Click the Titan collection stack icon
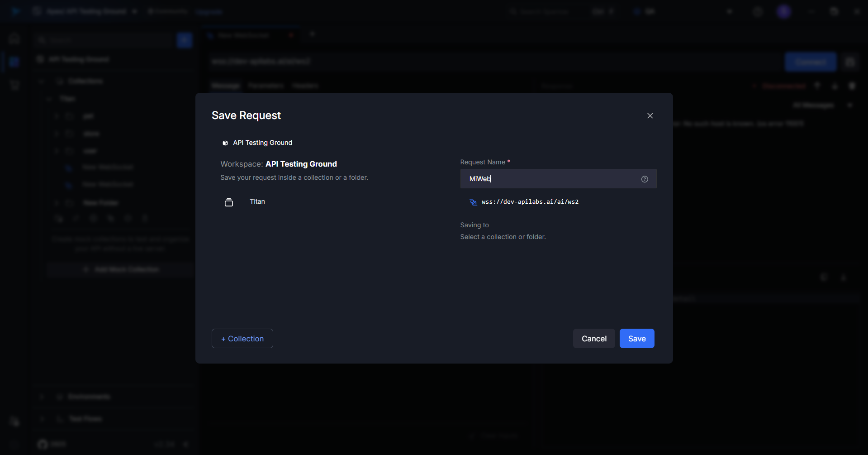The height and width of the screenshot is (455, 868). [x=229, y=202]
